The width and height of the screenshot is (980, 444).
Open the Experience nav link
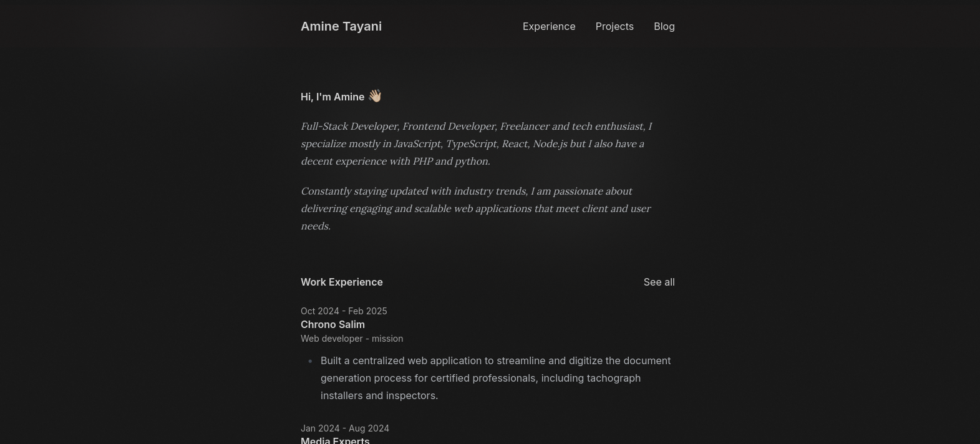tap(549, 26)
